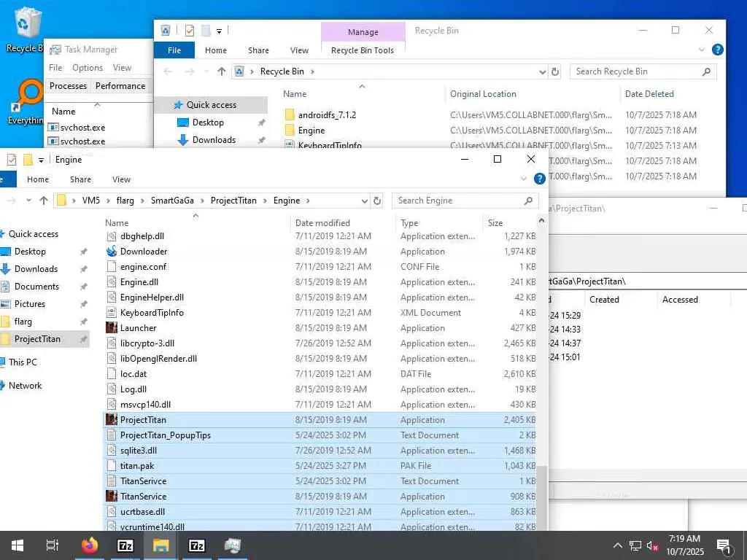
Task: Click the Engine search magnifier icon
Action: click(x=528, y=201)
